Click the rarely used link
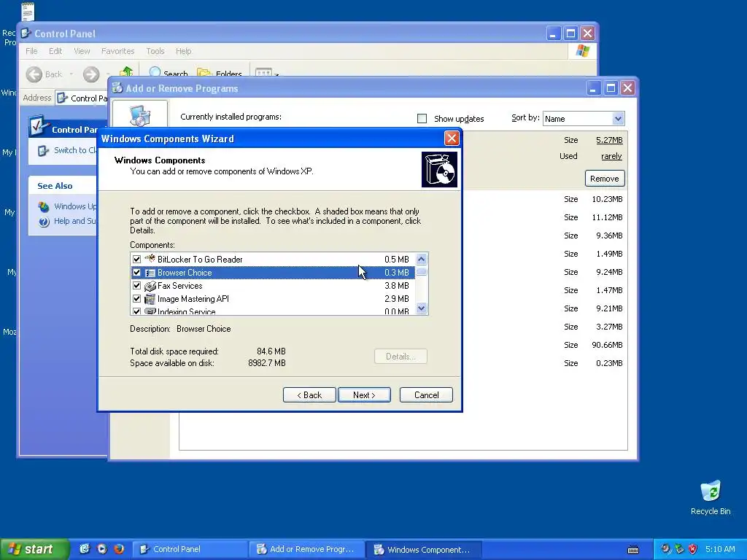 [612, 156]
